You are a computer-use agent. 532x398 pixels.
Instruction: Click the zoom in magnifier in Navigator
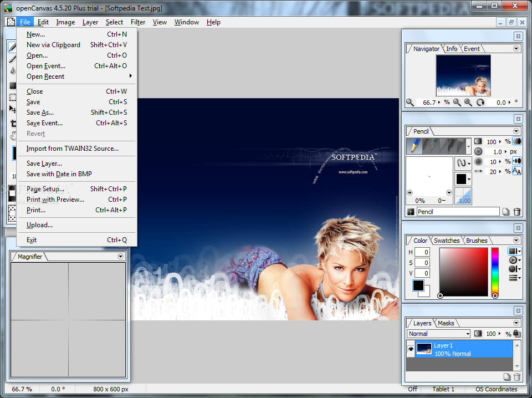point(468,103)
